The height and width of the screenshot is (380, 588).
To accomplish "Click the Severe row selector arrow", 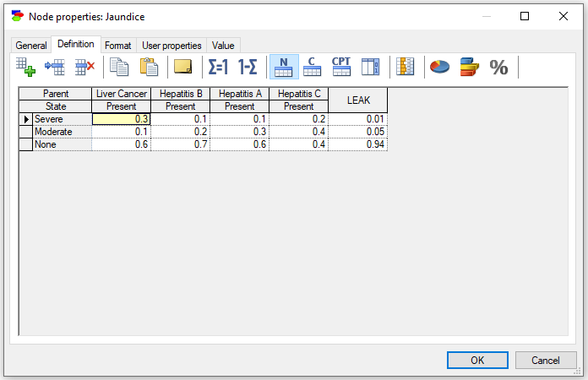I will pos(26,119).
